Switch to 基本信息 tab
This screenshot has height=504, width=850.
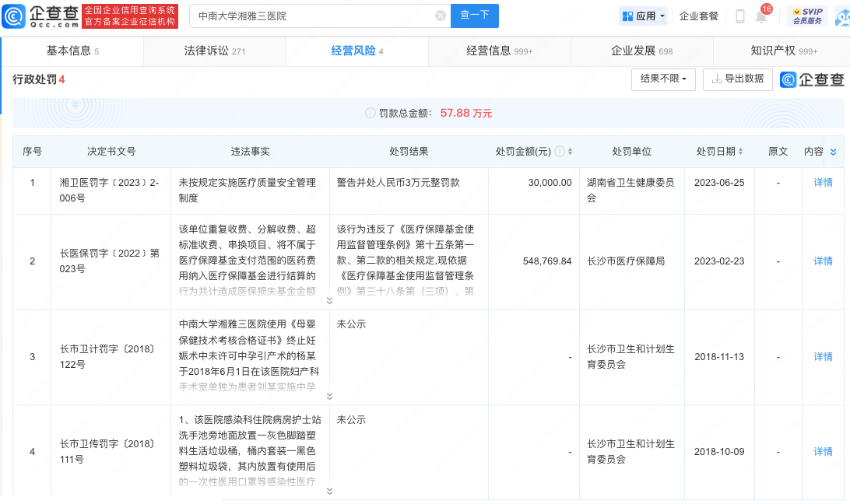coord(72,51)
